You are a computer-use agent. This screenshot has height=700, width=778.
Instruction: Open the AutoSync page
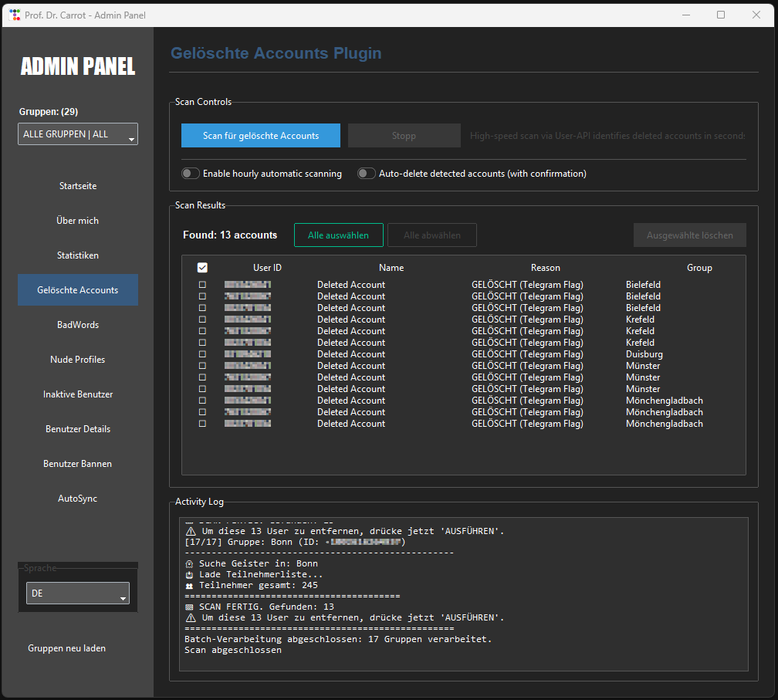(x=78, y=499)
